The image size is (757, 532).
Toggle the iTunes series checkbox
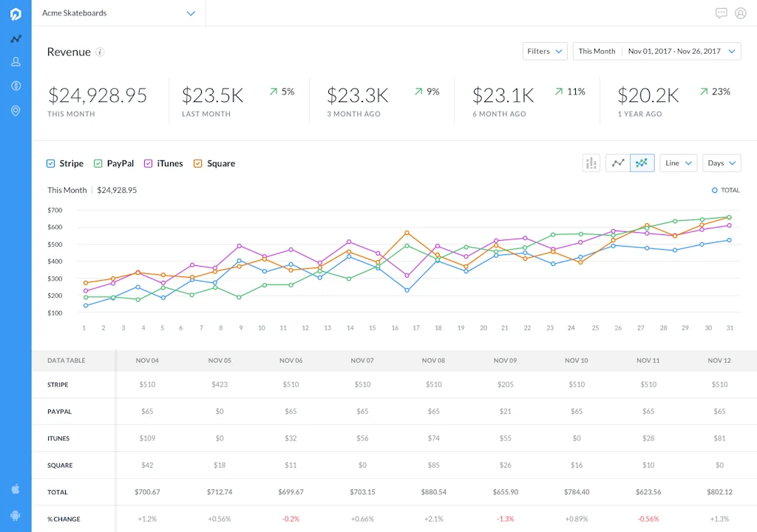(x=148, y=163)
